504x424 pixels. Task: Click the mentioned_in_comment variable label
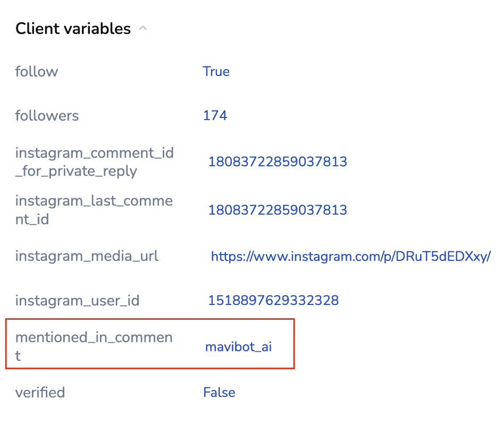pyautogui.click(x=94, y=346)
